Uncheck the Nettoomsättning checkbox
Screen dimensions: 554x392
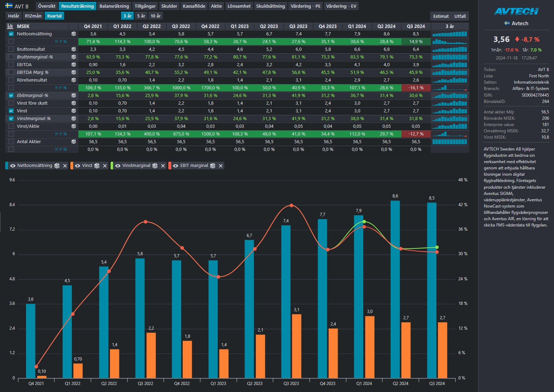click(x=11, y=34)
